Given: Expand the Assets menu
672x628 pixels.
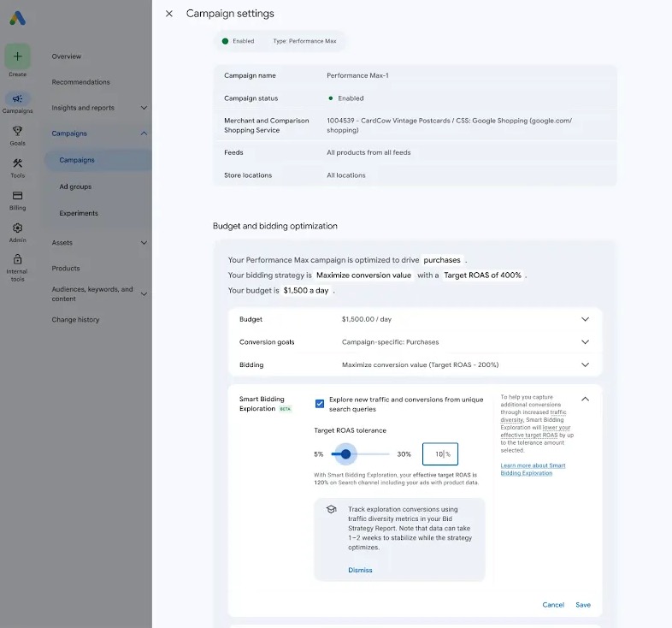Looking at the screenshot, I should [144, 242].
